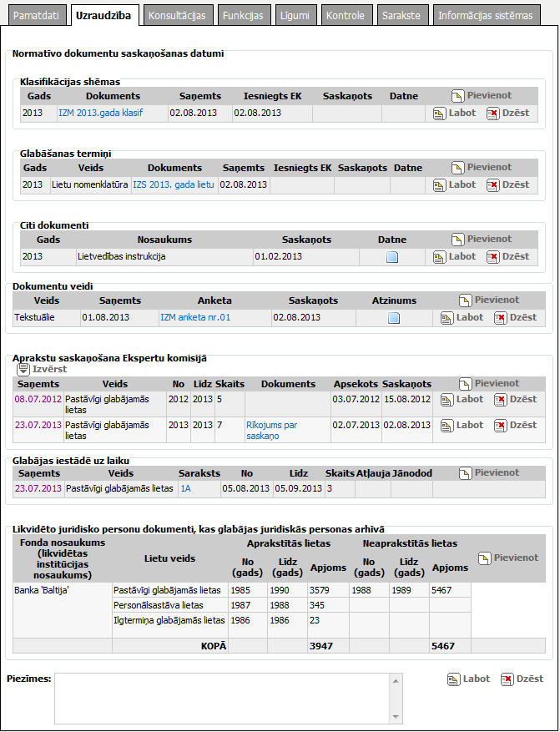The width and height of the screenshot is (560, 732).
Task: Switch to the Konsultācijas tab
Action: tap(177, 15)
